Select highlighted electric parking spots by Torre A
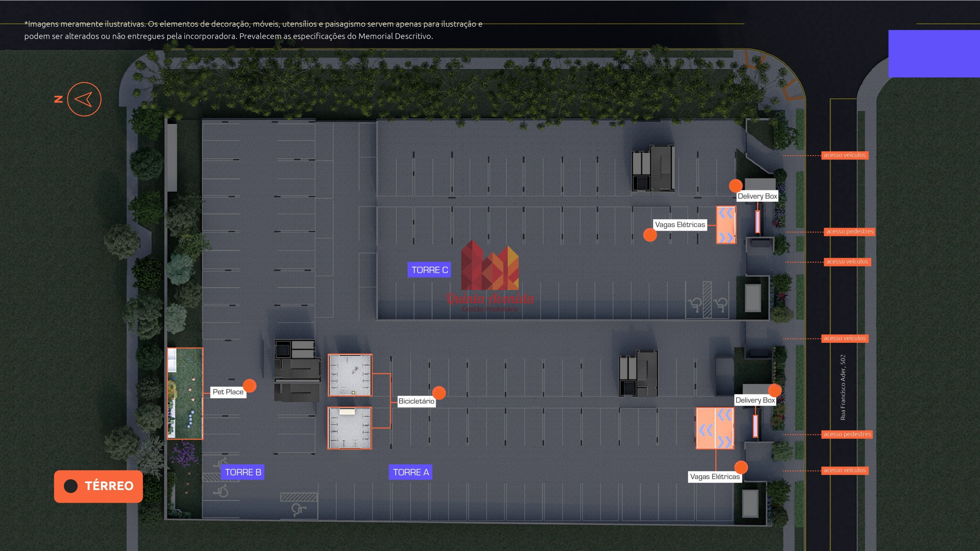 point(715,428)
